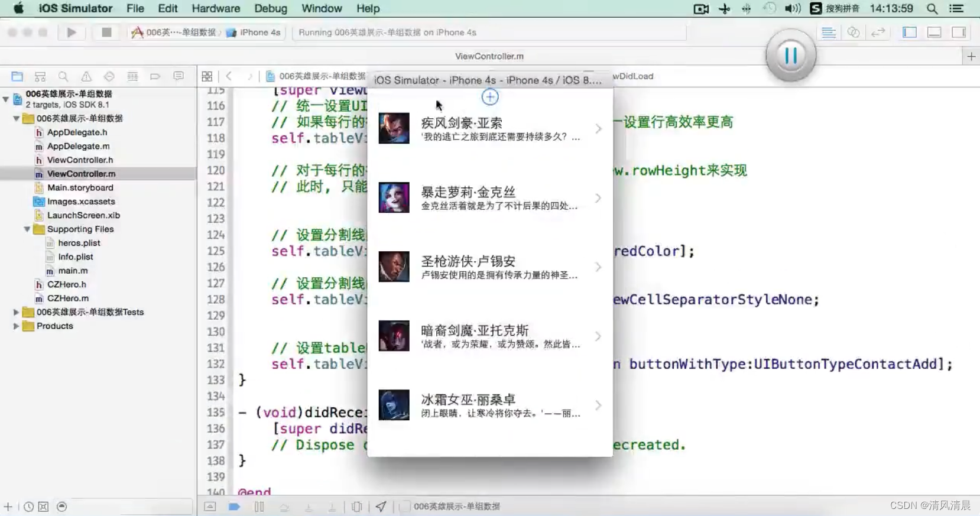Image resolution: width=980 pixels, height=516 pixels.
Task: Toggle the navigator panel visibility button
Action: (x=910, y=33)
